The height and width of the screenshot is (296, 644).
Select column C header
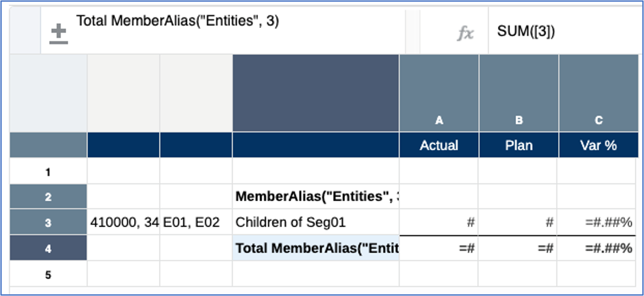[x=598, y=120]
